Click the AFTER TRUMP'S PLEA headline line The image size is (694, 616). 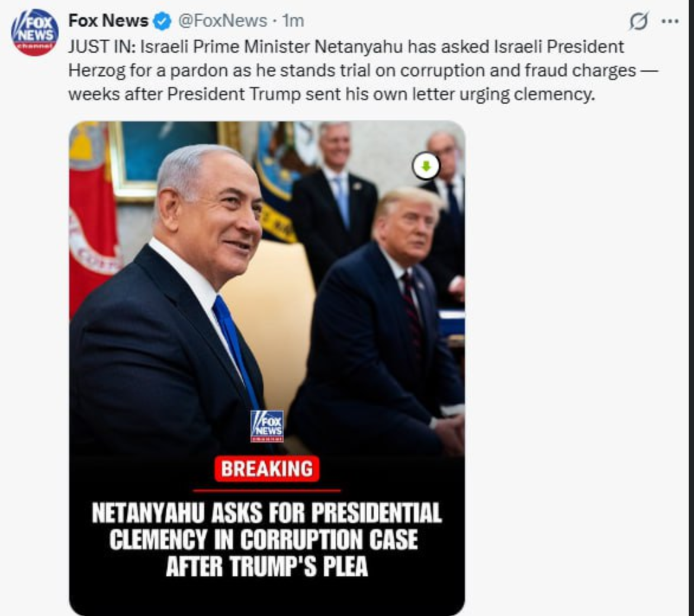click(267, 566)
